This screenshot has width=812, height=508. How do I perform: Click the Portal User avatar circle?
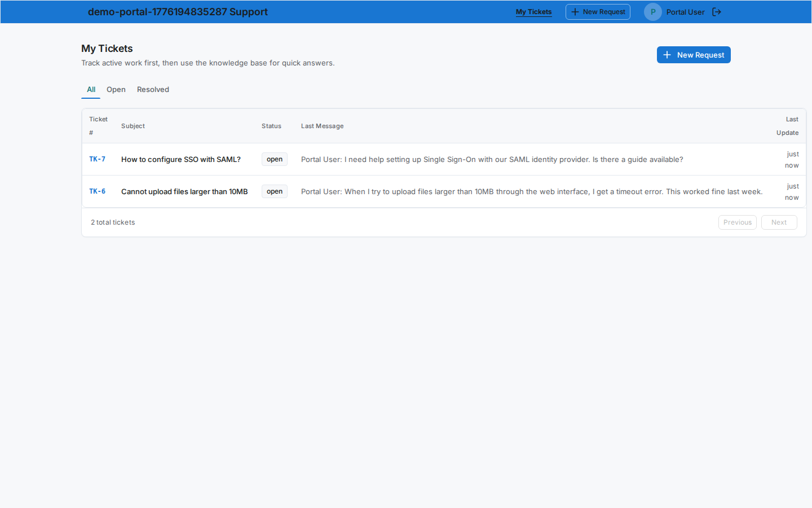coord(652,11)
